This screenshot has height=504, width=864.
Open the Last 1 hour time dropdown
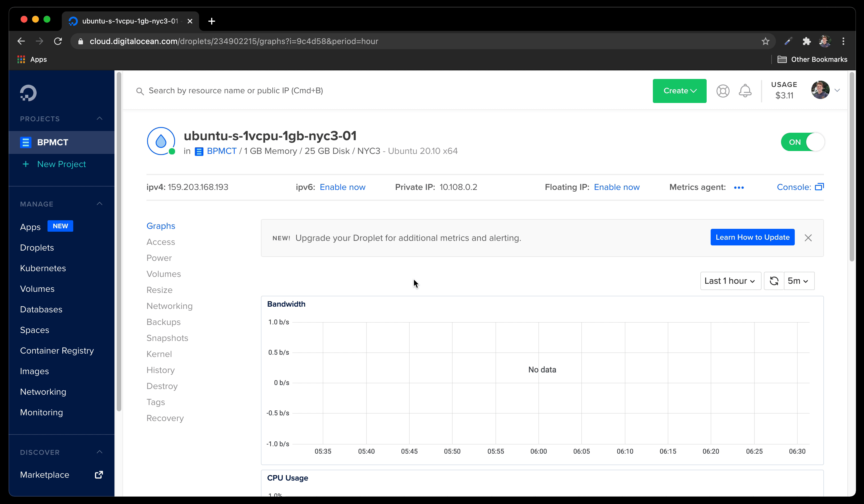[730, 280]
